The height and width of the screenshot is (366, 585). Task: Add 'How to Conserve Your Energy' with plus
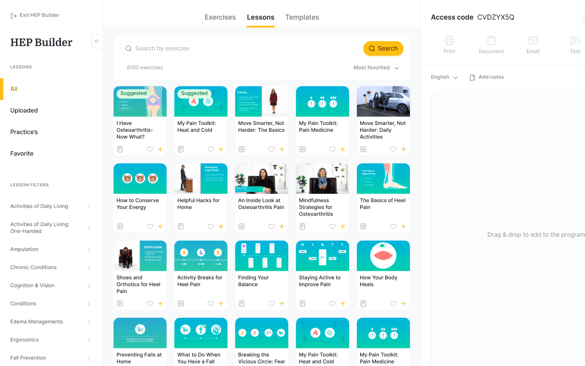tap(160, 226)
